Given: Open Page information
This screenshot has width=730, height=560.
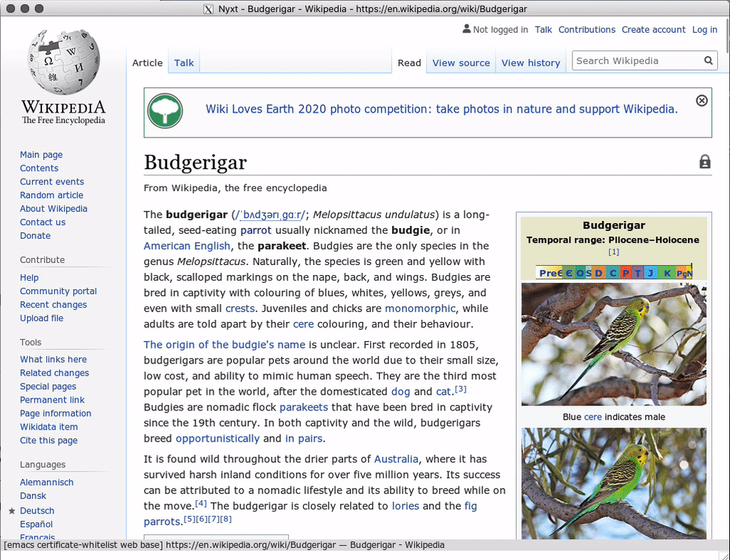Looking at the screenshot, I should [x=56, y=413].
